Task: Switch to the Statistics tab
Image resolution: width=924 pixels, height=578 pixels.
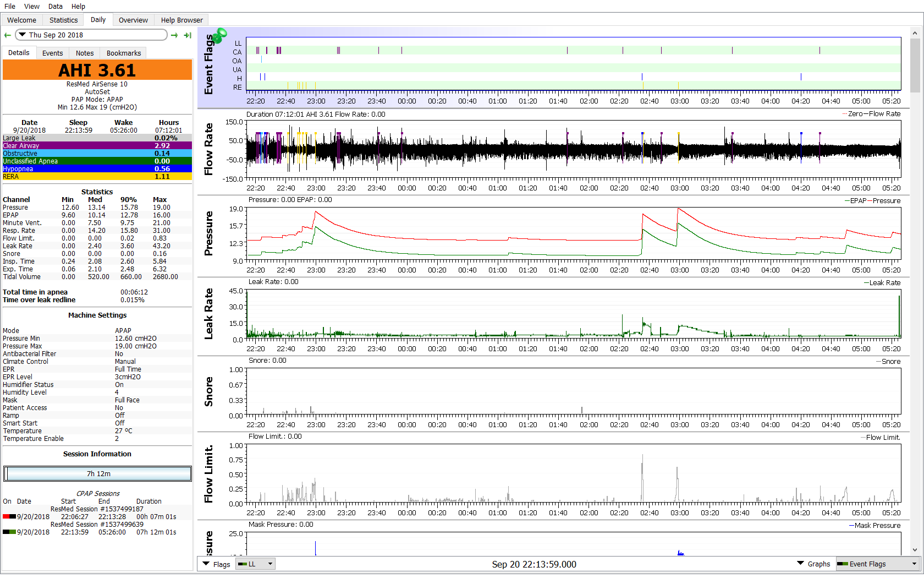Action: (63, 20)
